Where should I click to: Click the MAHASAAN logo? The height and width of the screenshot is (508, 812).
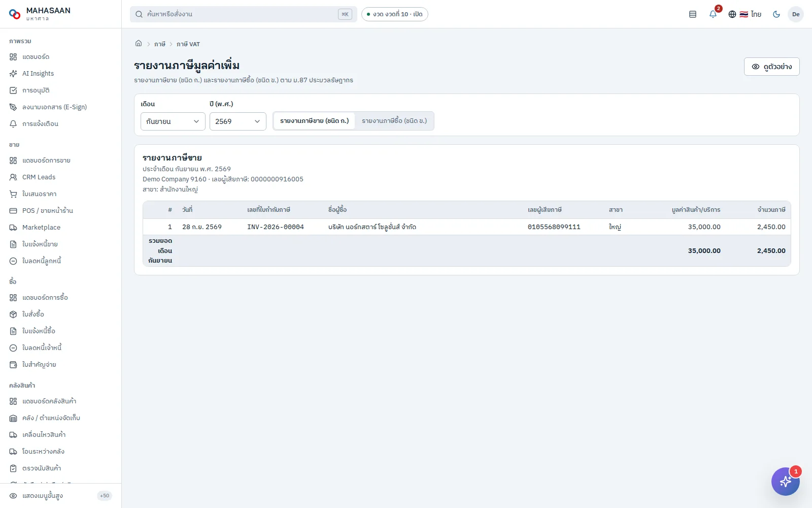40,14
